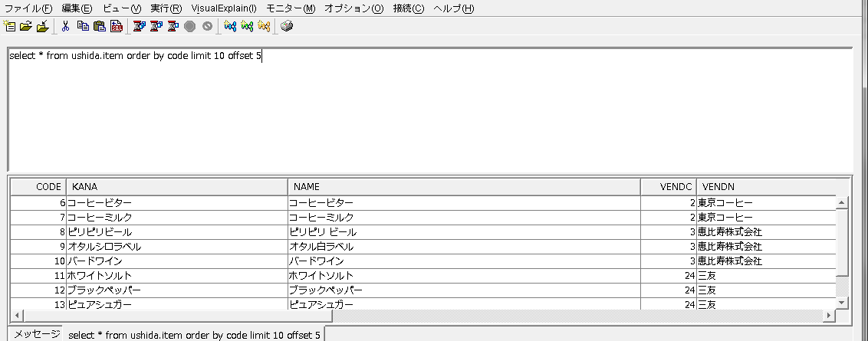Select VENDC cell 2 in code 7 row

tap(668, 218)
